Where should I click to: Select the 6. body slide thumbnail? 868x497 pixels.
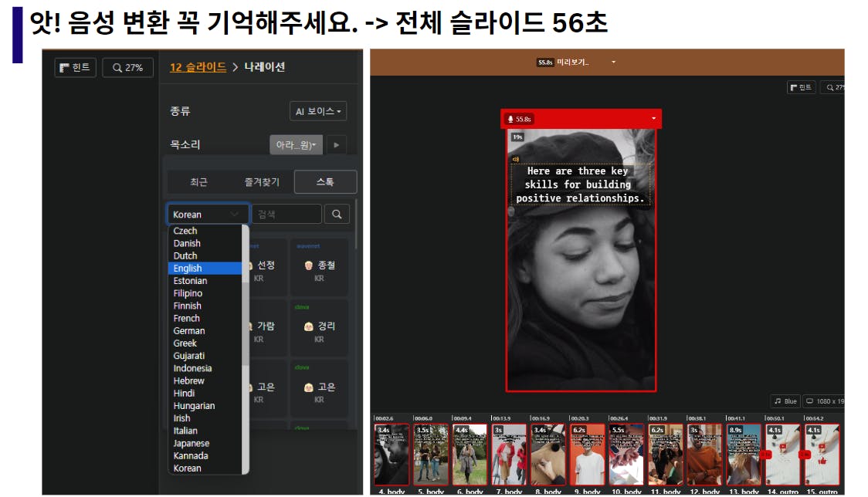(x=470, y=455)
